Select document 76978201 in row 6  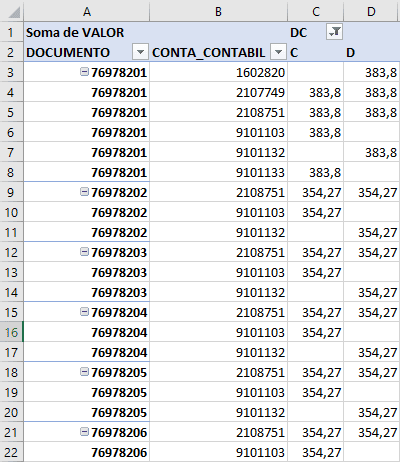[x=87, y=132]
